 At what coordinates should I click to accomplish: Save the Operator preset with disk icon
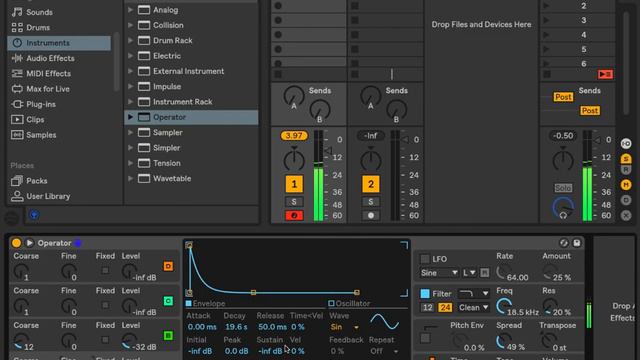click(577, 243)
